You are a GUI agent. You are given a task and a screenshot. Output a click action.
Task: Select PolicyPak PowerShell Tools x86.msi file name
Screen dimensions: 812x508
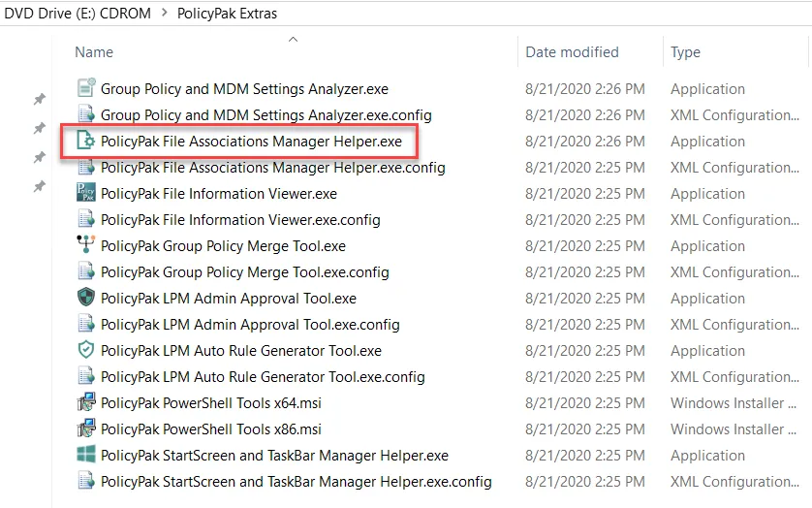[x=211, y=429]
